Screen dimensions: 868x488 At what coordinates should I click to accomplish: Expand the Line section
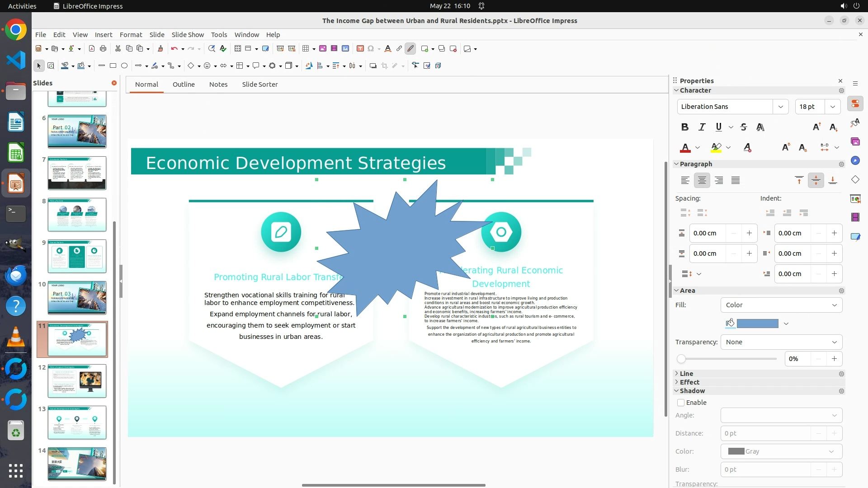click(x=686, y=374)
